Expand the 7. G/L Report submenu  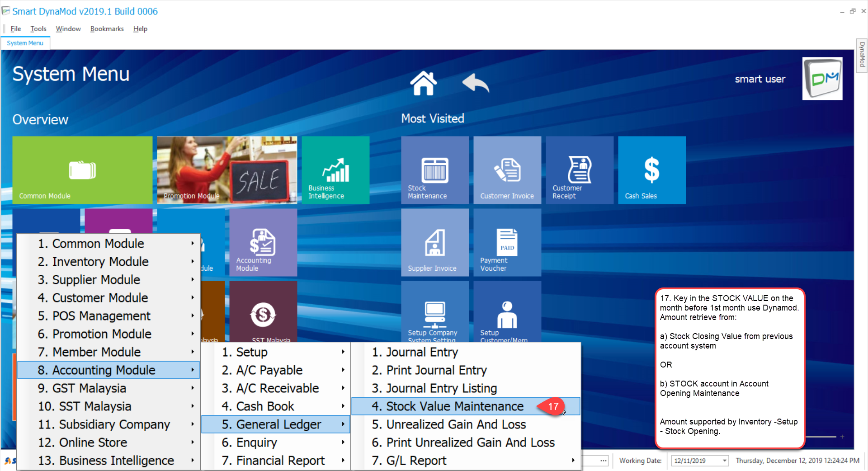click(x=466, y=460)
